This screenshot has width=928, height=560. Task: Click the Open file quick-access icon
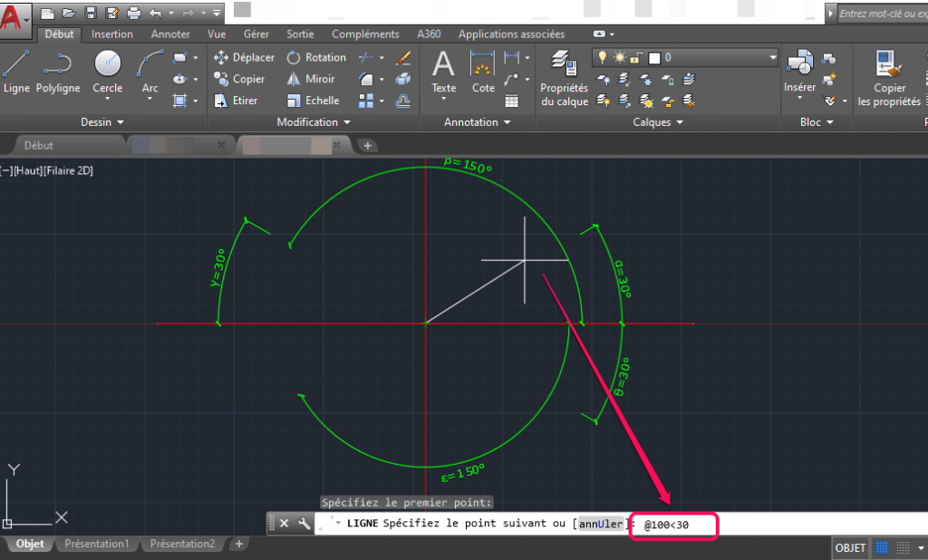click(69, 13)
